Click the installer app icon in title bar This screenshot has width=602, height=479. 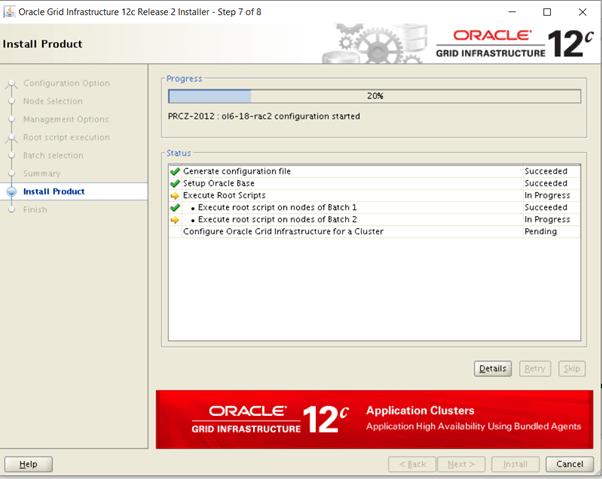click(x=10, y=12)
